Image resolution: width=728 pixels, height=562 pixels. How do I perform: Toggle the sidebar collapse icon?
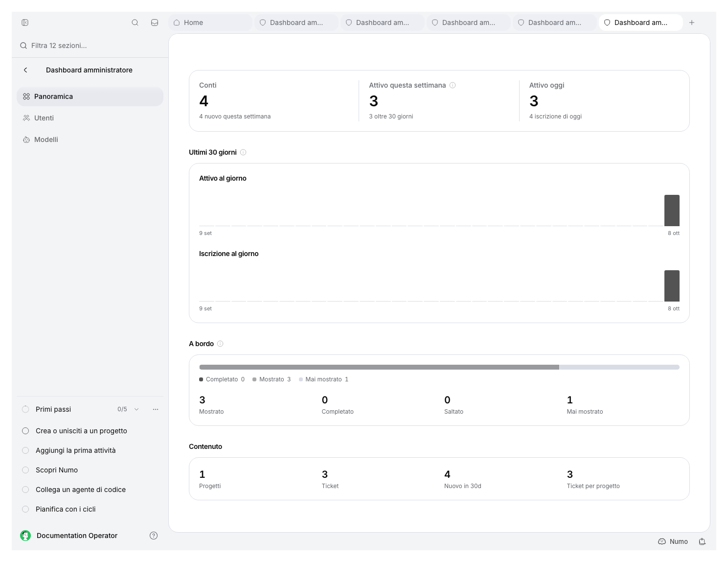(25, 23)
